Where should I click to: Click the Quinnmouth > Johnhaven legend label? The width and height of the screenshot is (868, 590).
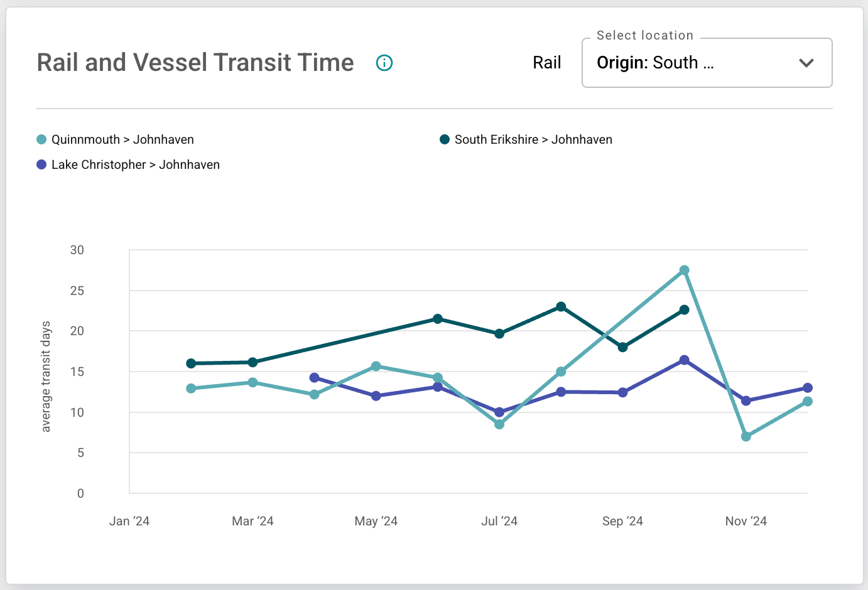(x=123, y=139)
